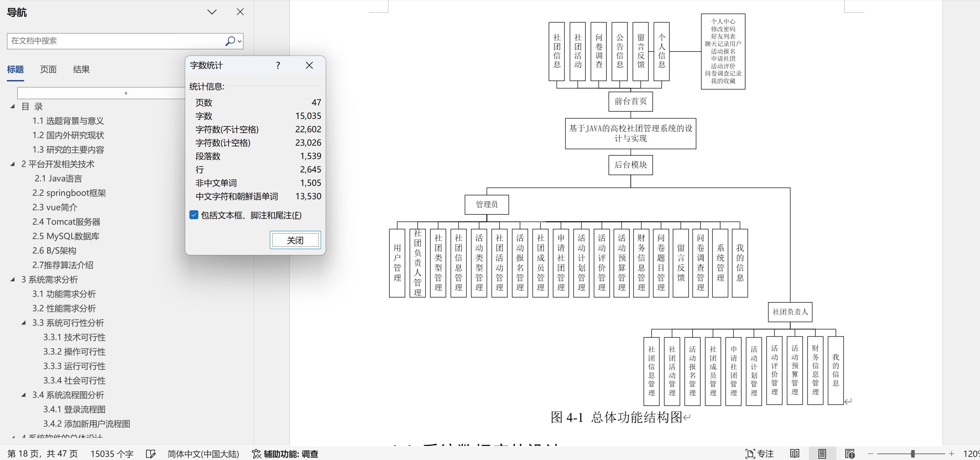Switch to Web Layout view icon

click(850, 454)
